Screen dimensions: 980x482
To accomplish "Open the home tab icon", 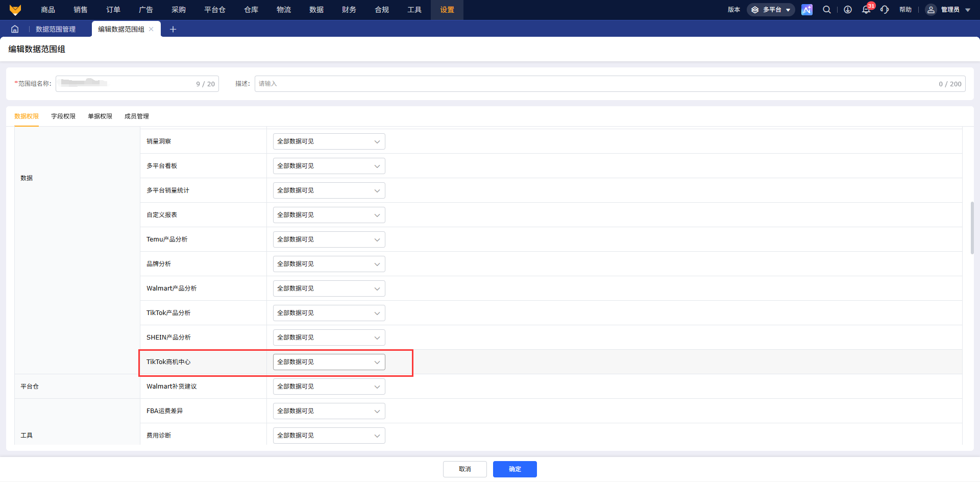I will pos(15,29).
